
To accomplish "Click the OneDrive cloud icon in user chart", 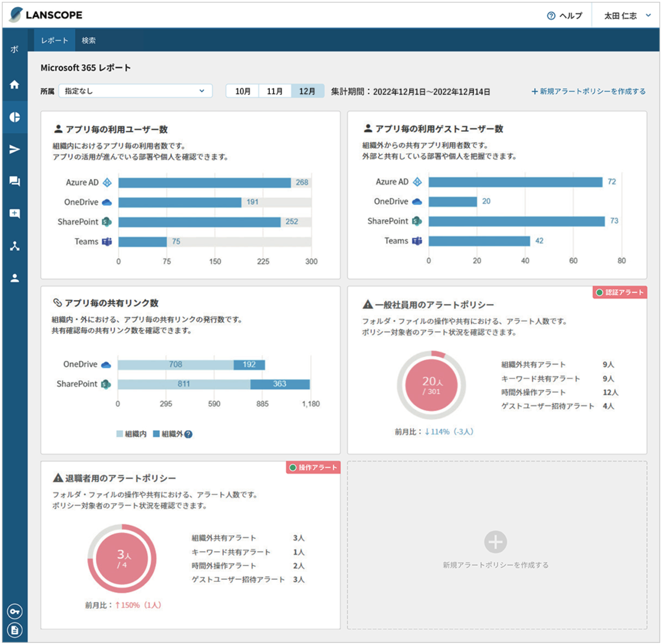I will (x=107, y=202).
